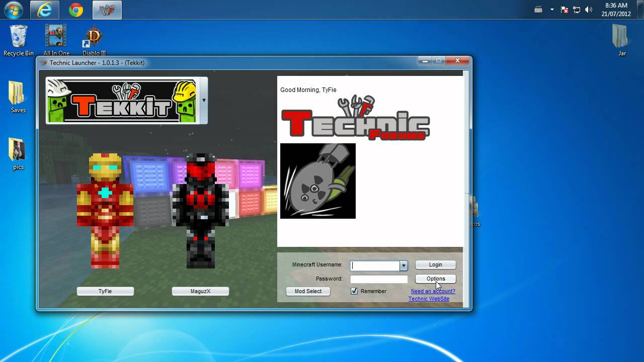Launch Internet Explorer from the taskbar
Viewport: 644px width, 362px height.
(45, 10)
